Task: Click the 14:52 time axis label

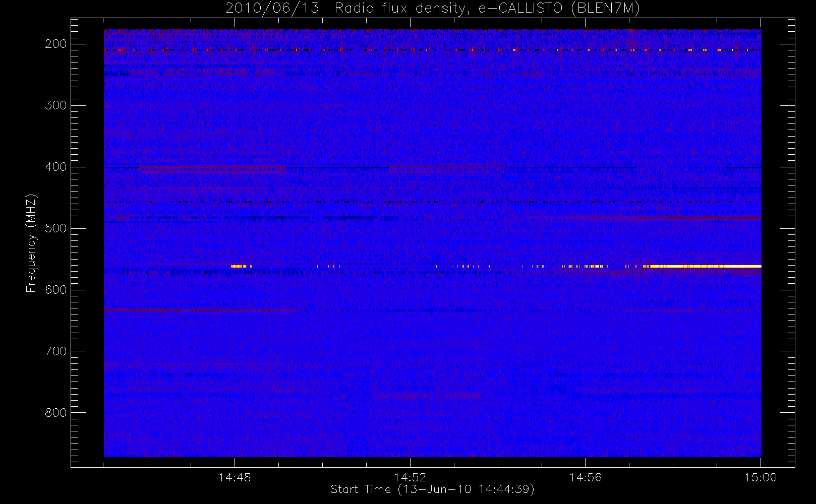Action: point(410,477)
